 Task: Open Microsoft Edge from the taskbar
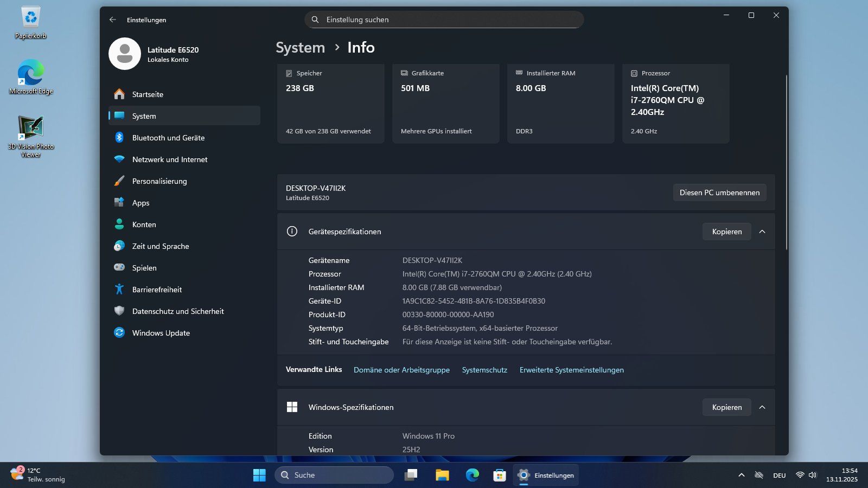click(473, 475)
